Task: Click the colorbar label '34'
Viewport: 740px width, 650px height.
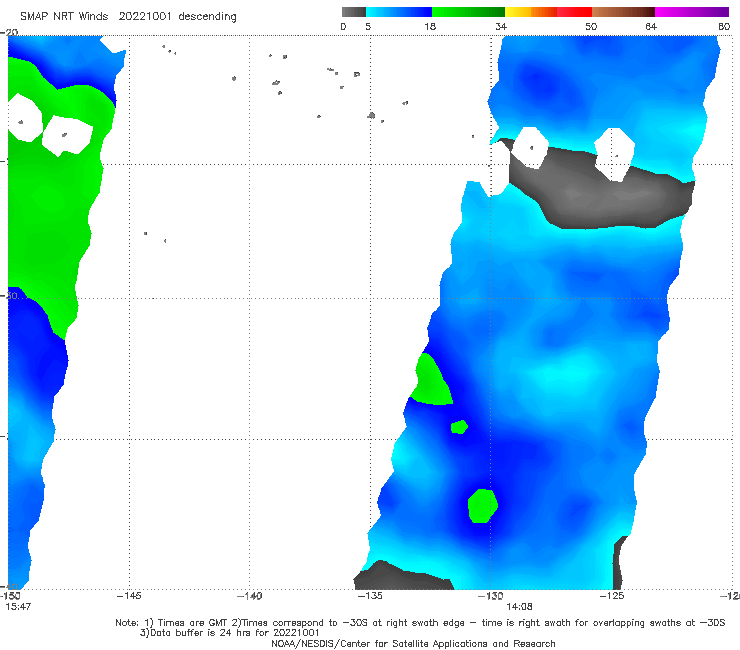Action: point(501,26)
